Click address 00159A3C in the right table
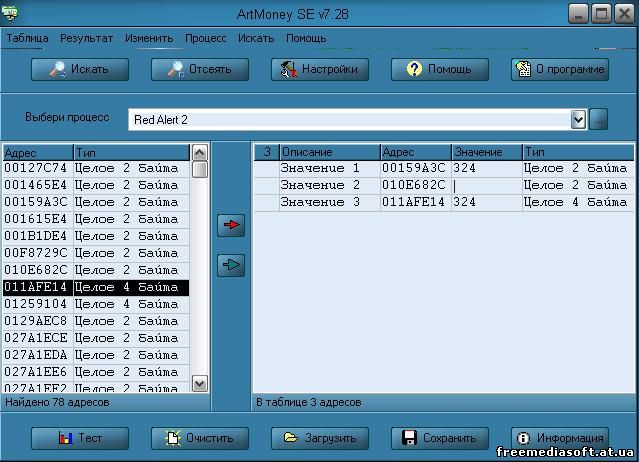This screenshot has width=639, height=462. (416, 168)
